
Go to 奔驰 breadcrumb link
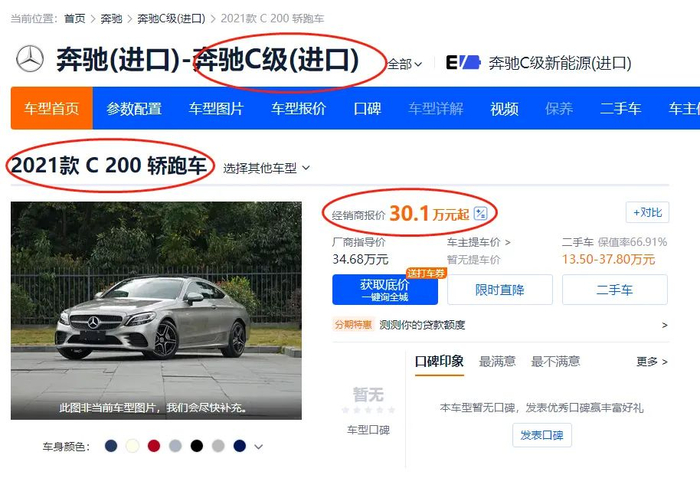[111, 19]
